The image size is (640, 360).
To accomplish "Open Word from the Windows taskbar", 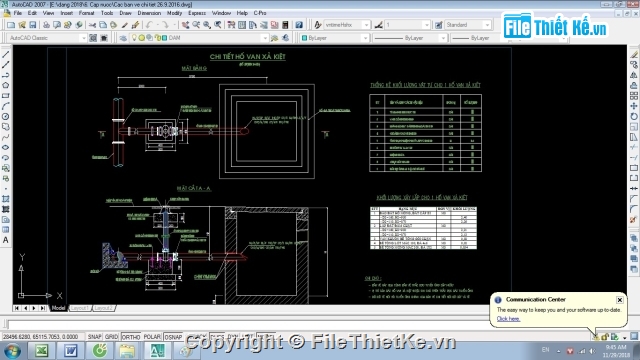I will [x=70, y=351].
